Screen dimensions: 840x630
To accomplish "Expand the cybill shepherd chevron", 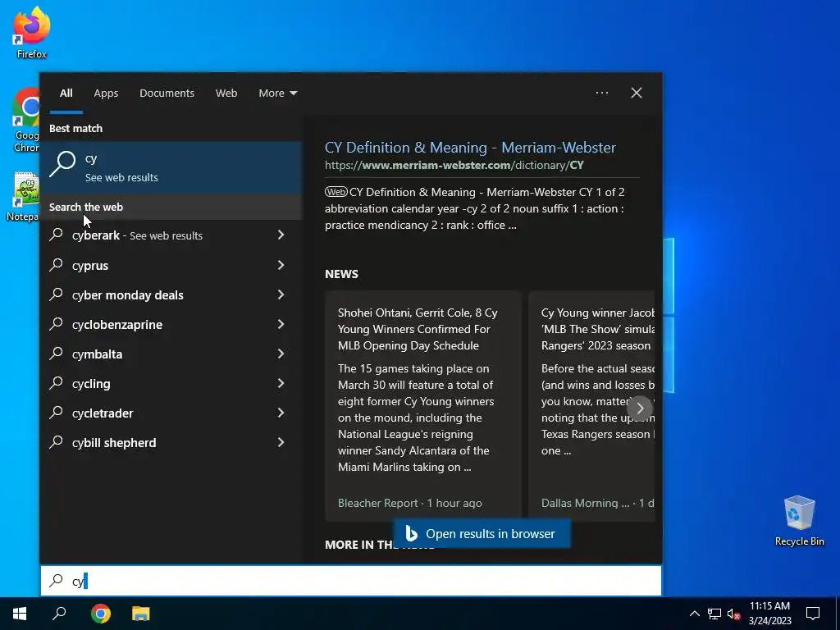I will [x=281, y=442].
